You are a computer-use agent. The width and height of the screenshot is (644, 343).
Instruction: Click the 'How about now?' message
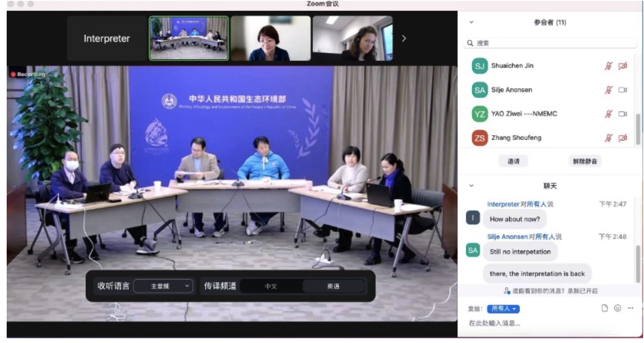tap(515, 219)
